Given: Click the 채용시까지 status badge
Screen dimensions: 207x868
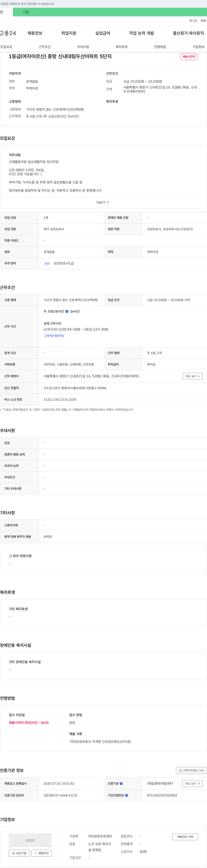Looking at the screenshot, I should click(x=189, y=57).
